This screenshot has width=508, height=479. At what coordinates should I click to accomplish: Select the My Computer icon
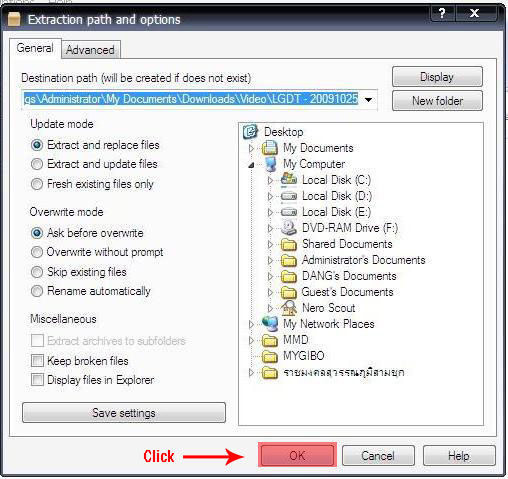point(270,164)
